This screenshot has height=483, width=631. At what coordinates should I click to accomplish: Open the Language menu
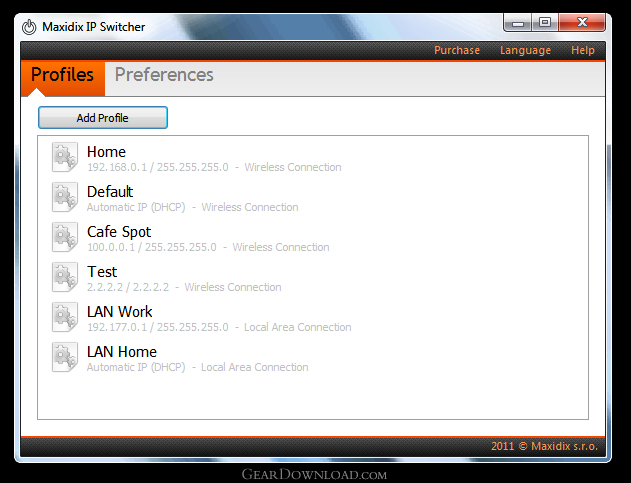point(525,50)
